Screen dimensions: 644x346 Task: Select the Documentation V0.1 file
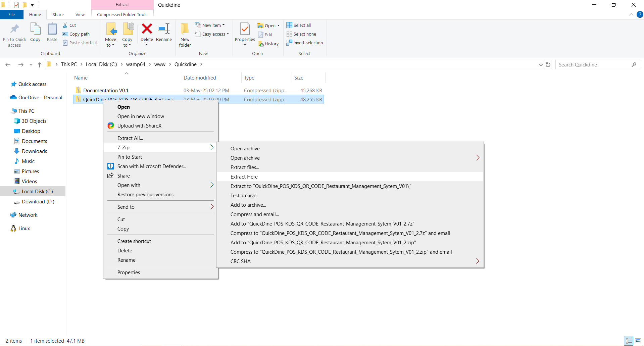pyautogui.click(x=106, y=90)
